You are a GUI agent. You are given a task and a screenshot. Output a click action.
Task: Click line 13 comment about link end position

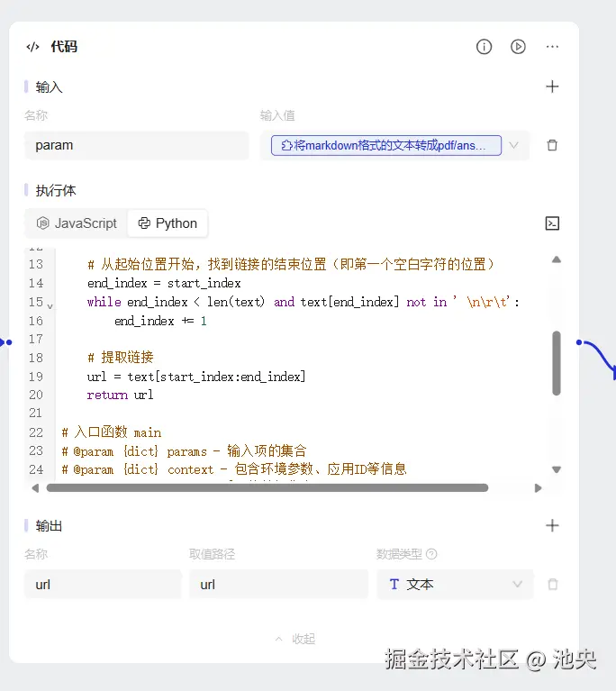[291, 264]
